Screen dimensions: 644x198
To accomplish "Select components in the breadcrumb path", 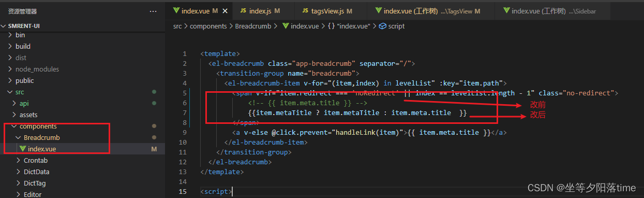I will coord(208,26).
